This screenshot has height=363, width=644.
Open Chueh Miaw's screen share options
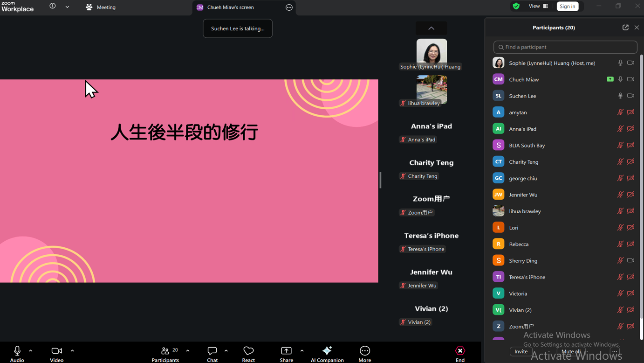289,7
